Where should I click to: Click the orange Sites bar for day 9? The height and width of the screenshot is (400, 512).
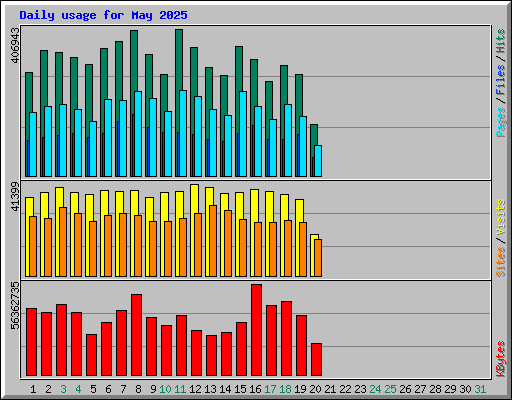click(x=153, y=249)
